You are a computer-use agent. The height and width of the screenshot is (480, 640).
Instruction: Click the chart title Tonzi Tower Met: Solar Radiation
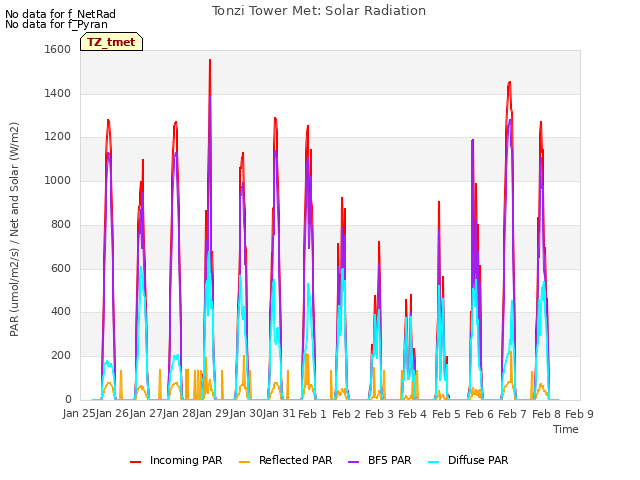click(319, 11)
